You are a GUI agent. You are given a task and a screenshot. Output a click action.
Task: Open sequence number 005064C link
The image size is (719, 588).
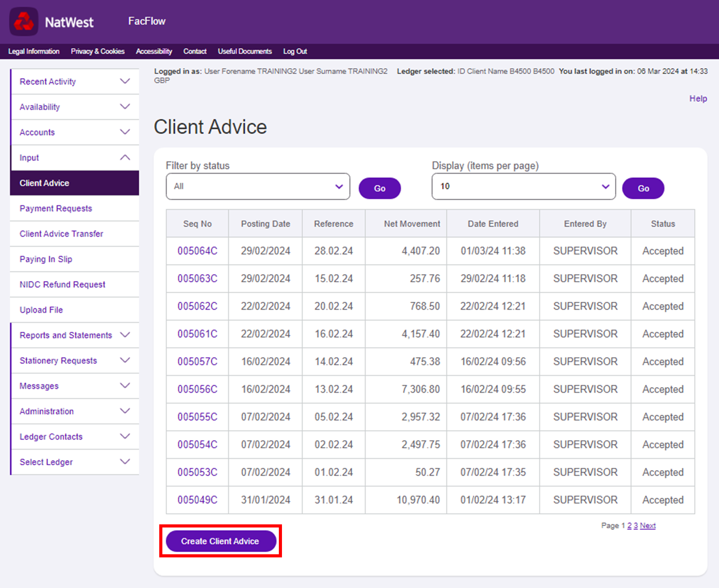pyautogui.click(x=197, y=251)
